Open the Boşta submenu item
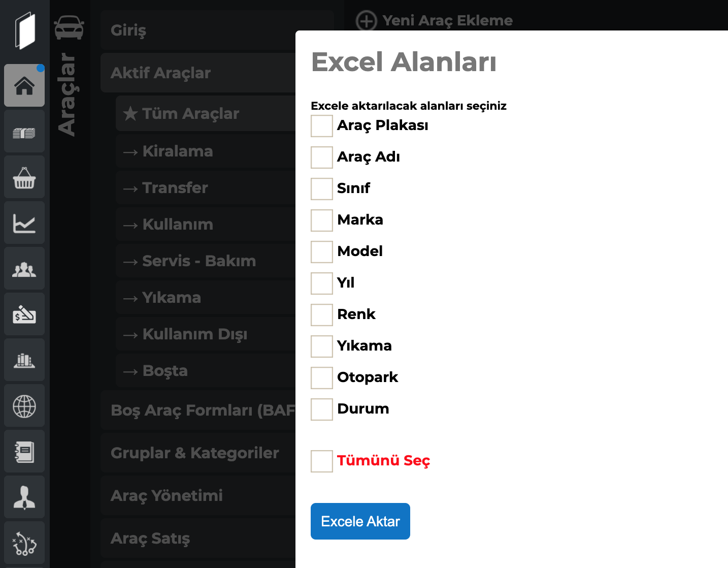This screenshot has height=568, width=728. pyautogui.click(x=206, y=370)
